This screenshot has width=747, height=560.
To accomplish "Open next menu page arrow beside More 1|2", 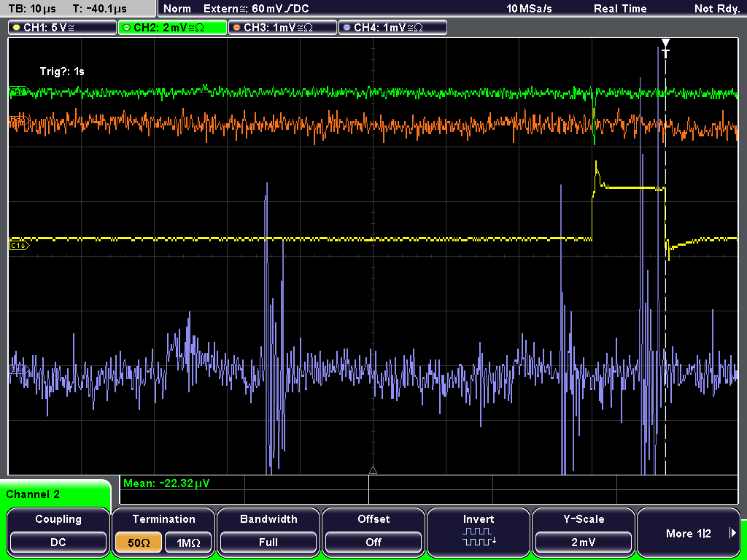I will coord(732,533).
